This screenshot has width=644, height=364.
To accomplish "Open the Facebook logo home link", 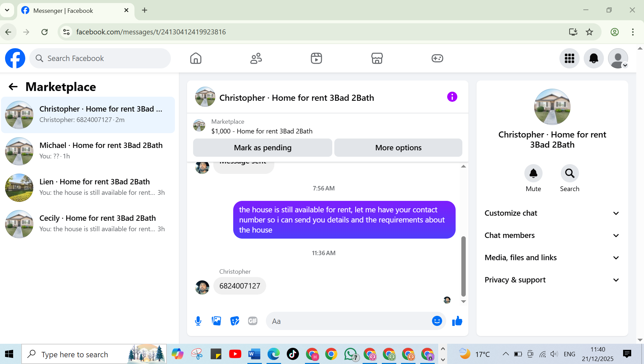I will coord(15,58).
